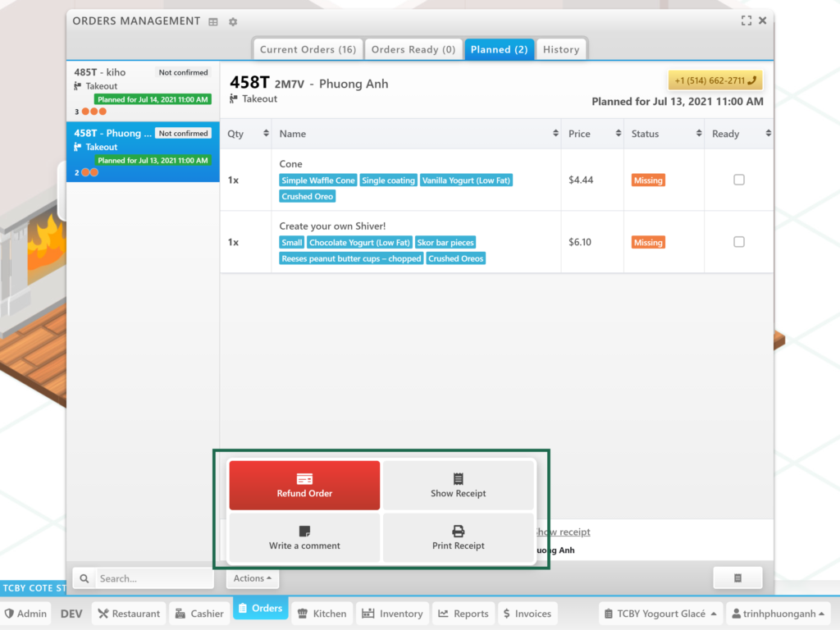
Task: Switch to the Current Orders tab
Action: point(308,49)
